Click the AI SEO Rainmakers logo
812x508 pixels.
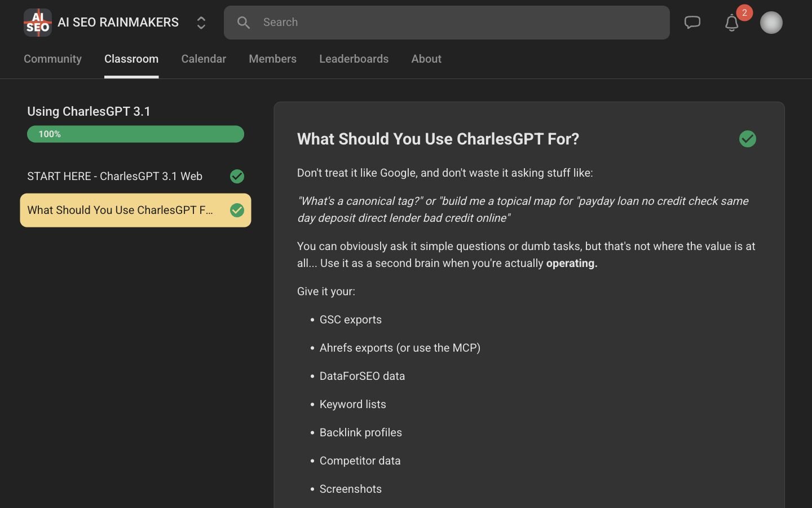(x=38, y=23)
